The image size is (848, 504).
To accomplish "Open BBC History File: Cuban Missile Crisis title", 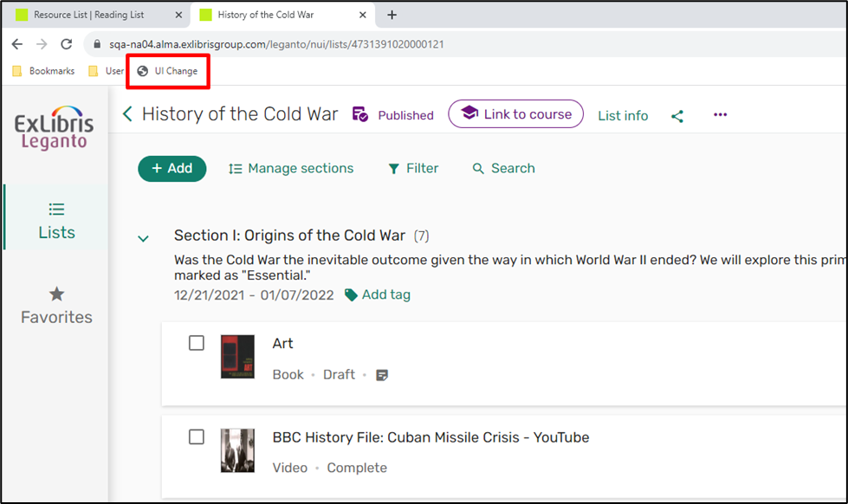I will coord(431,437).
